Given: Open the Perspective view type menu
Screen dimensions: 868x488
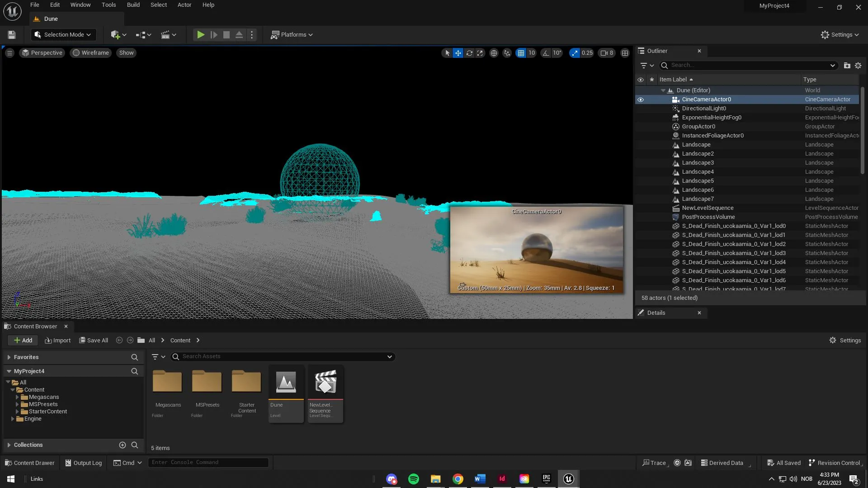Looking at the screenshot, I should (42, 53).
